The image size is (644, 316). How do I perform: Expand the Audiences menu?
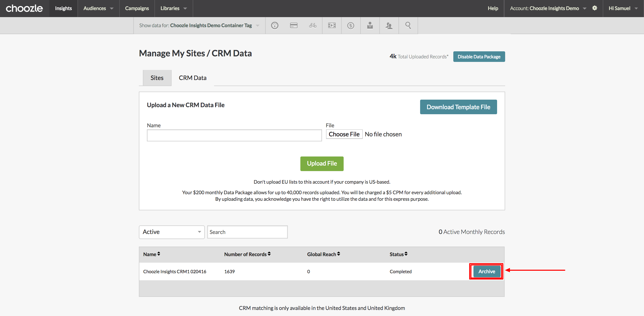click(x=98, y=8)
